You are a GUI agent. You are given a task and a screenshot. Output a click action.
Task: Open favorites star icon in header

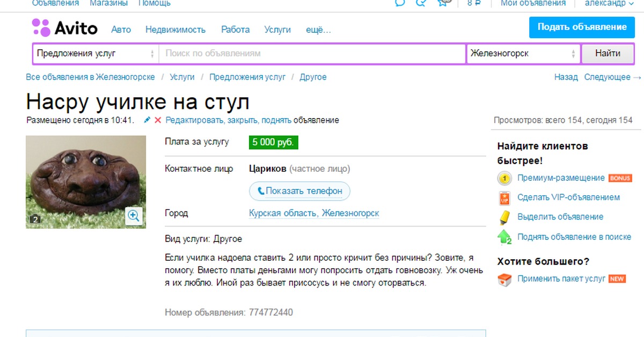tap(442, 2)
